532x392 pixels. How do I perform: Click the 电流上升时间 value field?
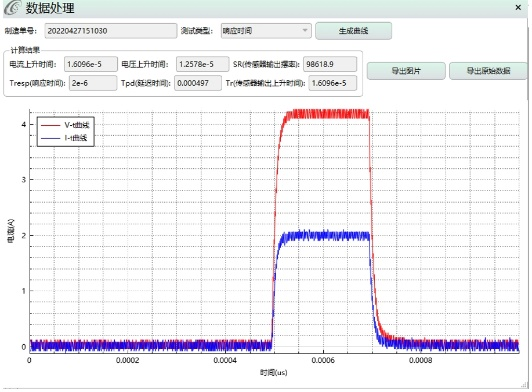(91, 64)
